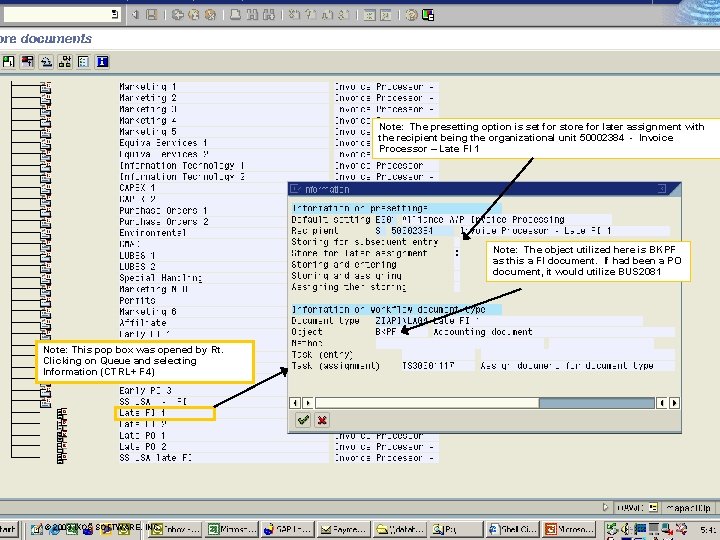Expand the tree node for Permits
The height and width of the screenshot is (540, 720).
click(45, 300)
